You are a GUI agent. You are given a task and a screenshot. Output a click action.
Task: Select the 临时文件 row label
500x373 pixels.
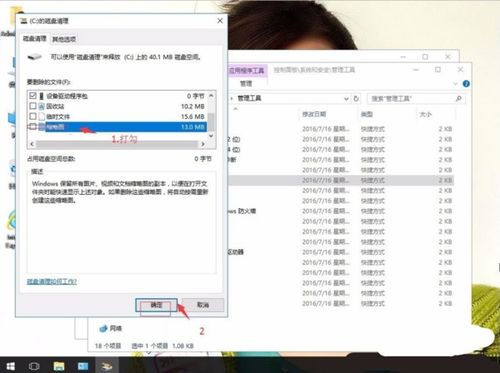click(x=58, y=117)
